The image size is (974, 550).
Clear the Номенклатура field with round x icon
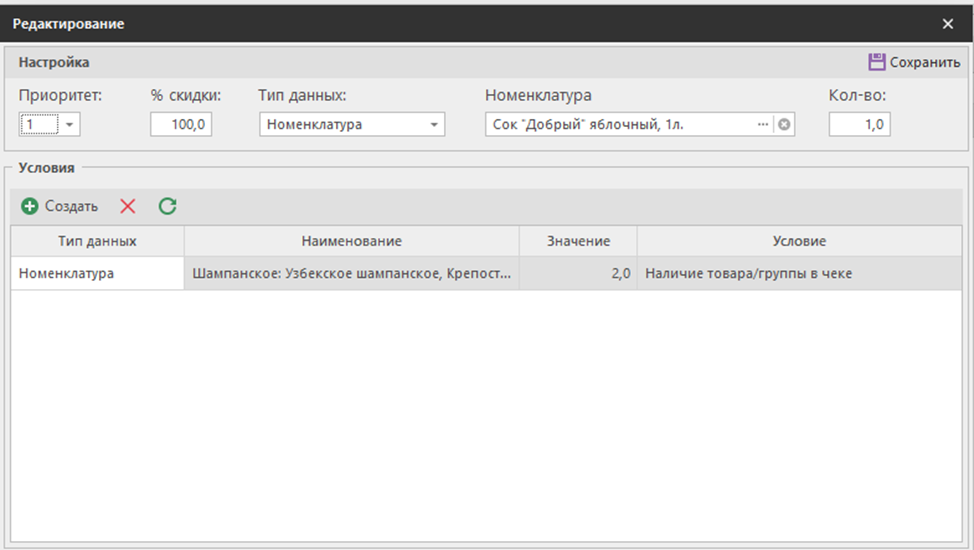[784, 125]
